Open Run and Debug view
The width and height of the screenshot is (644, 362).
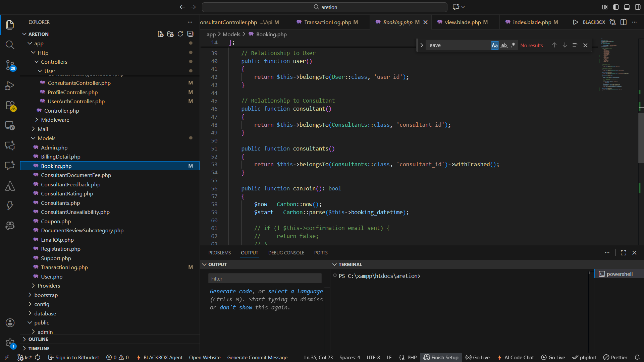10,85
